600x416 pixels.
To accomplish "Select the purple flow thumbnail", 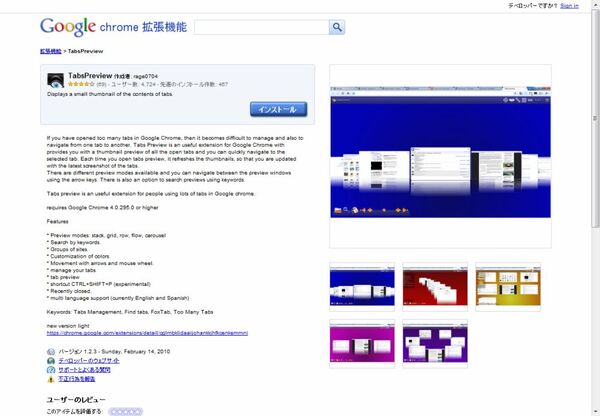I will [x=435, y=344].
